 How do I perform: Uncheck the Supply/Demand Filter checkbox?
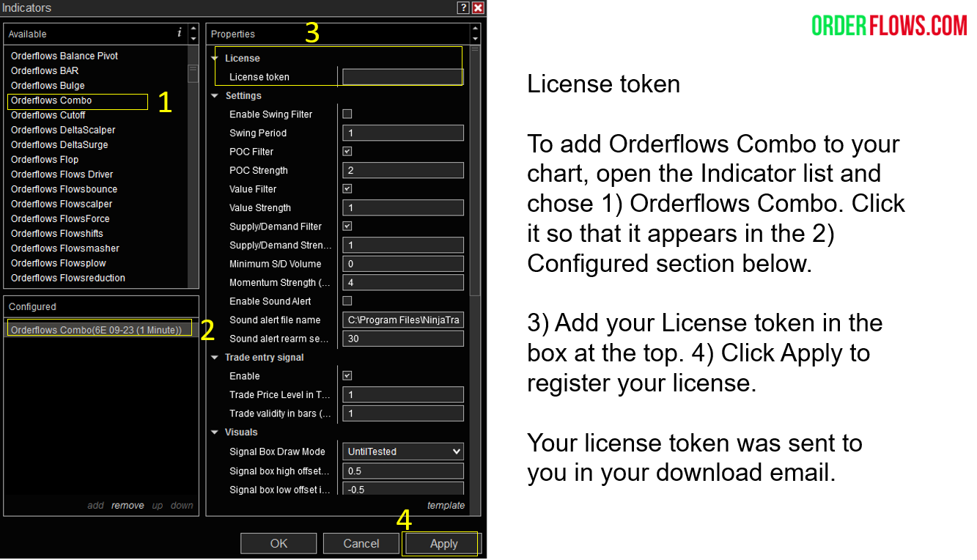(x=347, y=226)
